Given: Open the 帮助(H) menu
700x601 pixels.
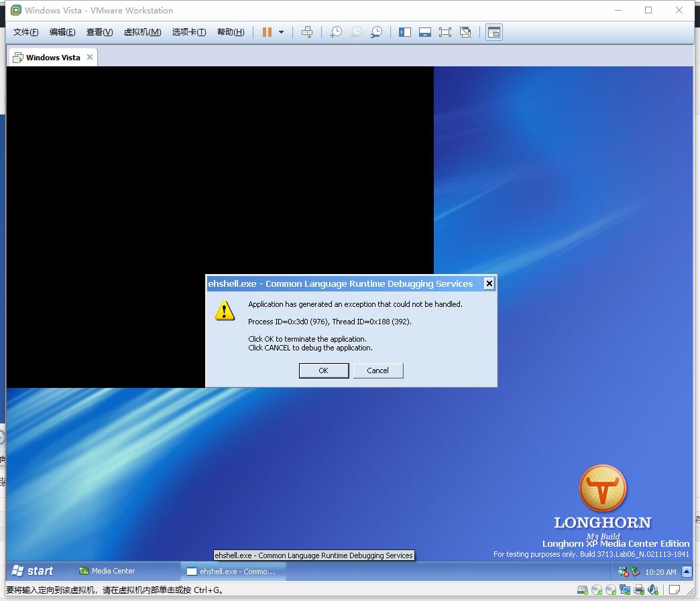Looking at the screenshot, I should pos(231,32).
